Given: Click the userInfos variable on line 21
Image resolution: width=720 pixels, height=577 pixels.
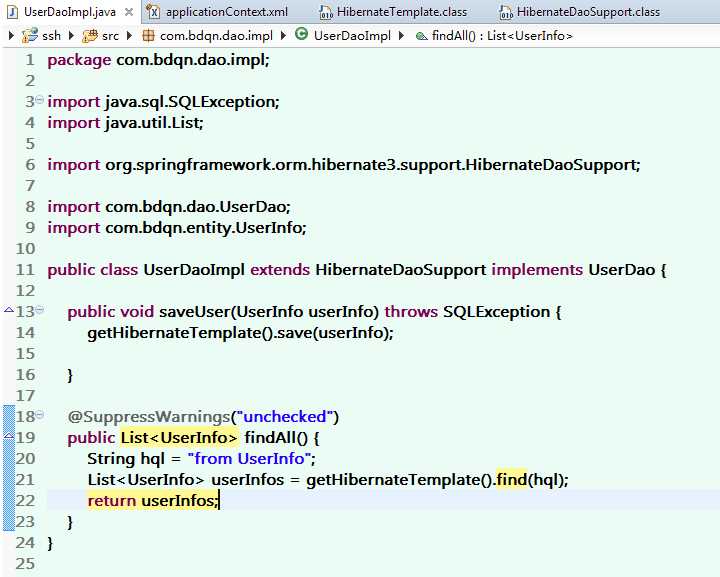Looking at the screenshot, I should pyautogui.click(x=248, y=480).
